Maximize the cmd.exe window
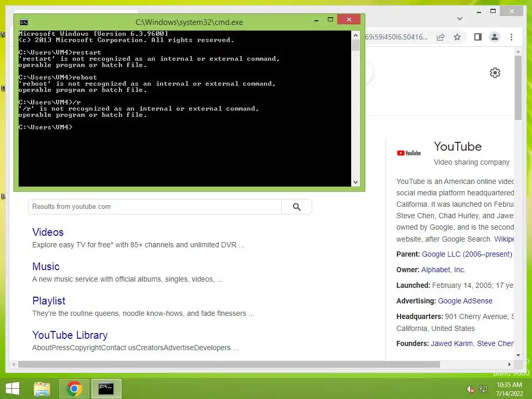 [x=330, y=20]
